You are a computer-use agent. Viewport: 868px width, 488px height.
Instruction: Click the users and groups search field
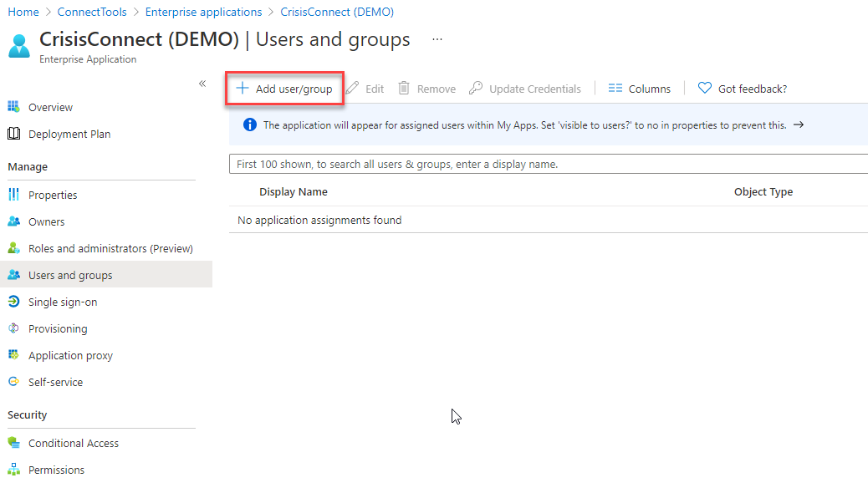point(549,165)
